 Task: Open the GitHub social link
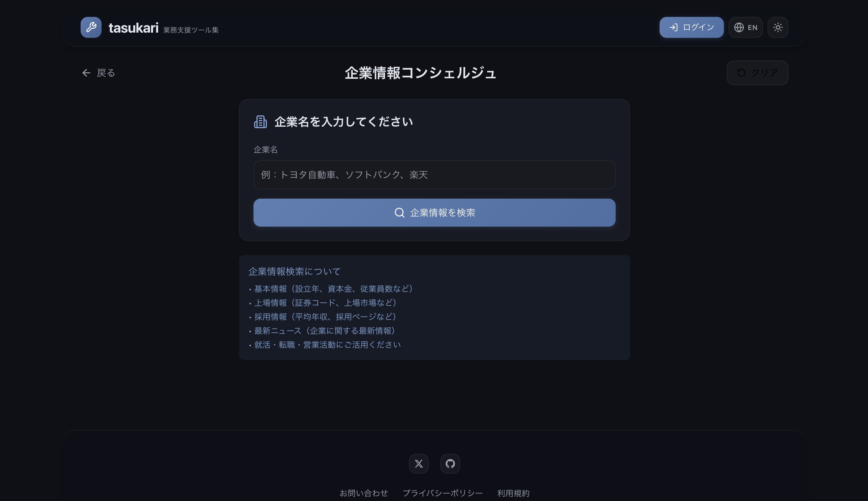(x=450, y=463)
